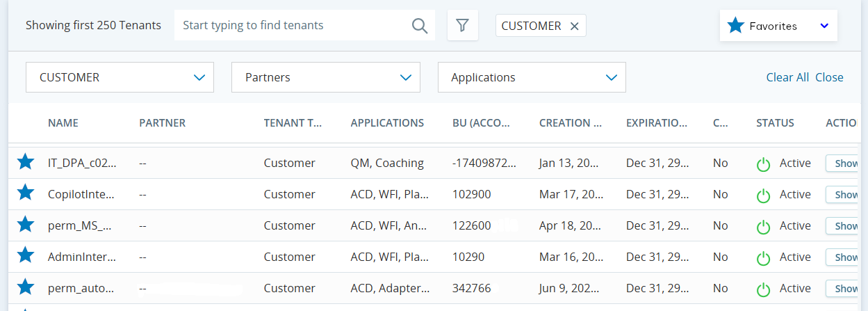Toggle favorite star for CopilotInte tenant

click(x=26, y=193)
